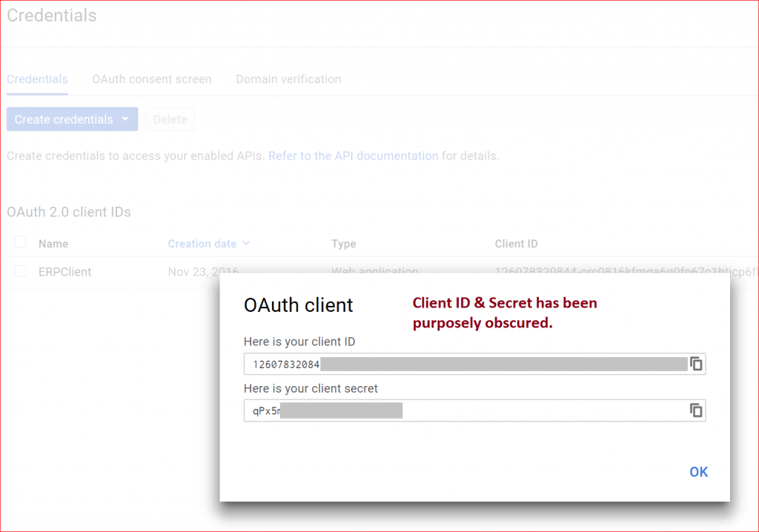Click the Name column header

[53, 244]
